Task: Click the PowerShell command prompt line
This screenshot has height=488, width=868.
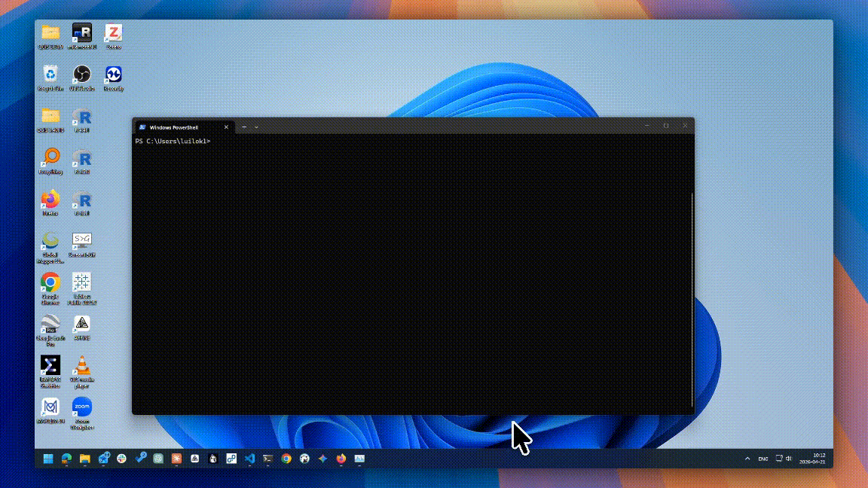Action: click(173, 142)
